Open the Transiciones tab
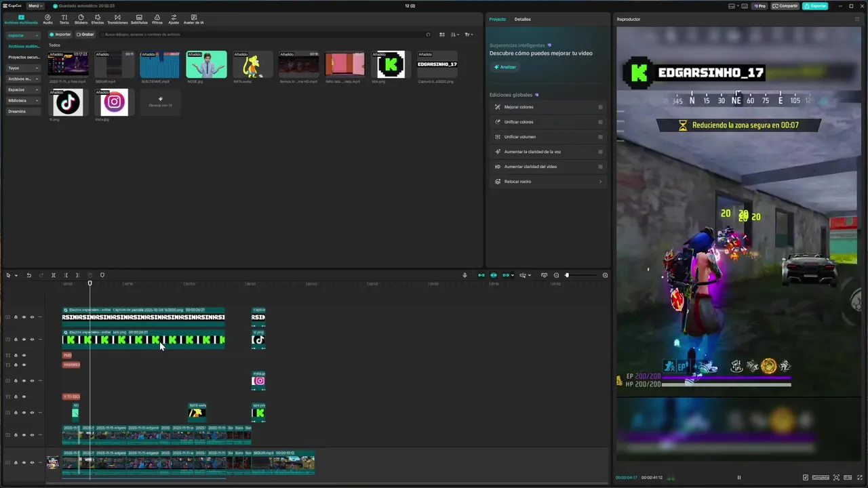Screen dimensions: 868x488 117,19
